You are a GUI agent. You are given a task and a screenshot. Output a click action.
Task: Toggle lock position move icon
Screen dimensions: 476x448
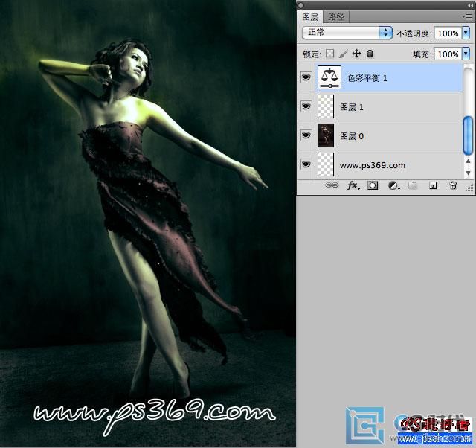tap(356, 54)
